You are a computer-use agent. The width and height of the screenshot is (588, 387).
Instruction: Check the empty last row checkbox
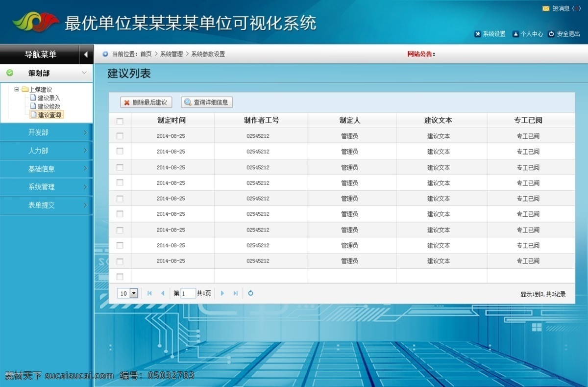point(120,277)
